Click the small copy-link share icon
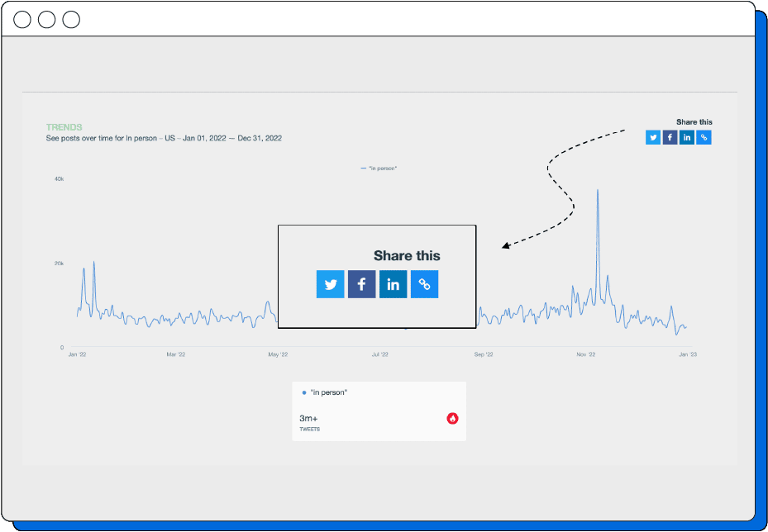This screenshot has width=768, height=532. [704, 137]
